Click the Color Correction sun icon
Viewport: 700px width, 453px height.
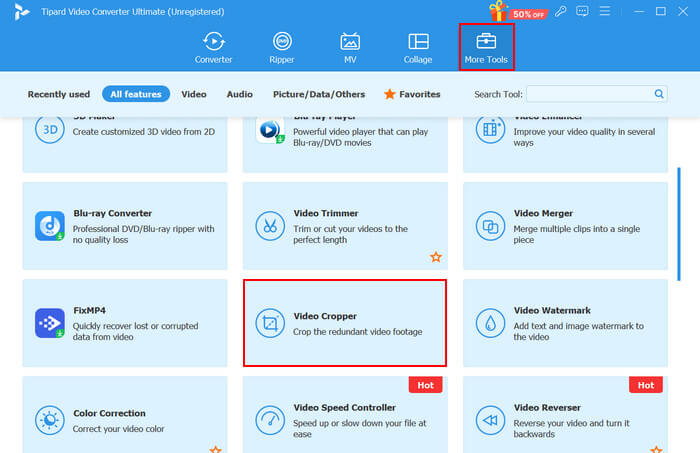[x=50, y=420]
